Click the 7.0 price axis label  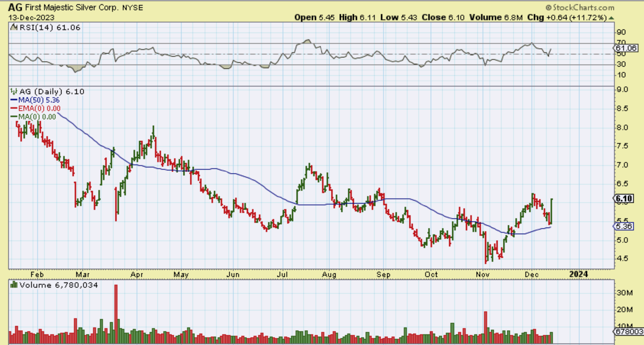click(622, 165)
